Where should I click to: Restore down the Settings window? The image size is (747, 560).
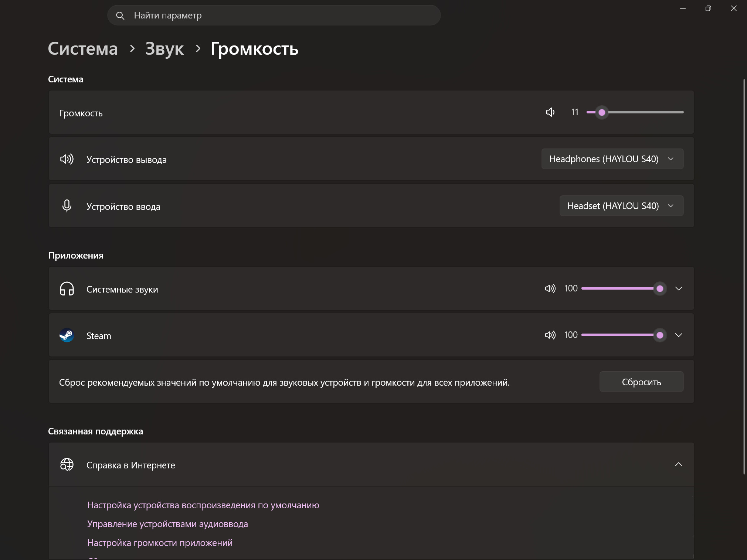pos(708,8)
